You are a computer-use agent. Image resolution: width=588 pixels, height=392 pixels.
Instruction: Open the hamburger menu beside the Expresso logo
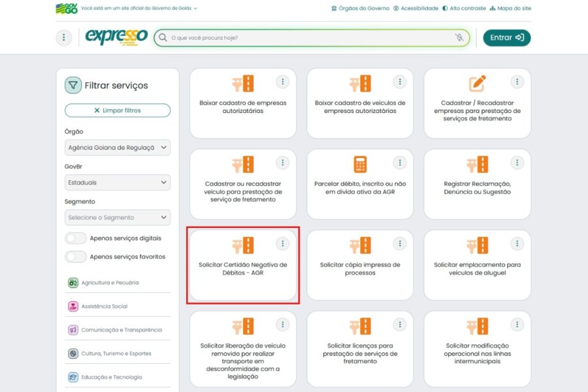pos(63,37)
